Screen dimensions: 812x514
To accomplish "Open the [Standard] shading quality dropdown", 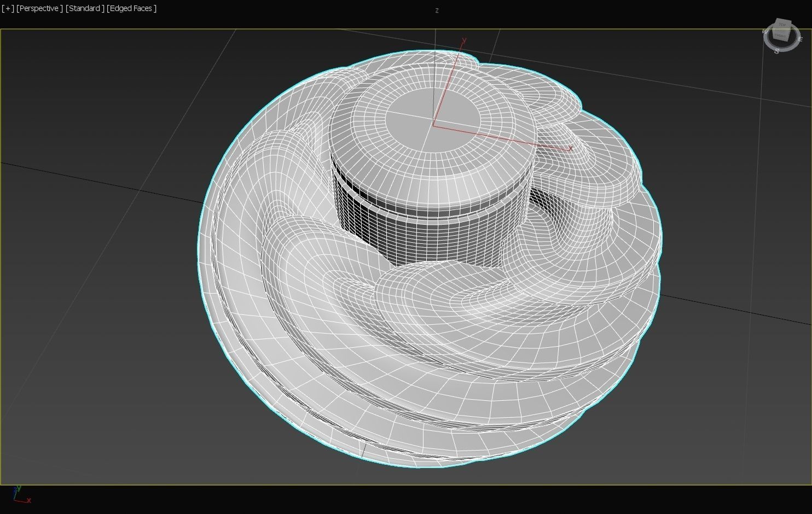I will click(x=84, y=8).
